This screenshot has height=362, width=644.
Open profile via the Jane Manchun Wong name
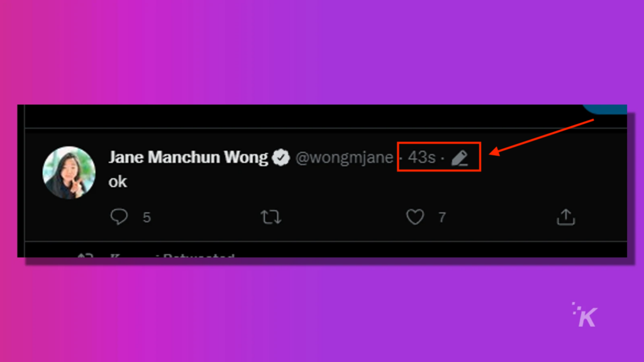click(x=188, y=157)
